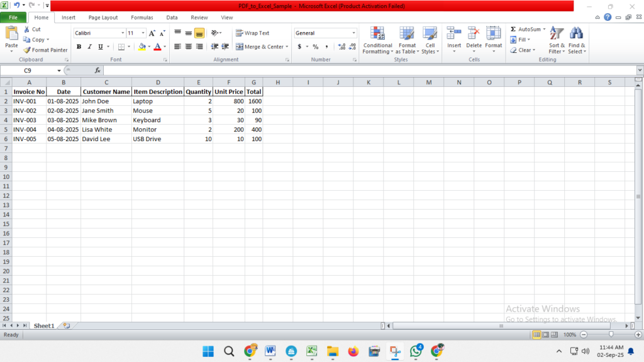Toggle align text left
Screen dimensions: 644x362
click(177, 47)
